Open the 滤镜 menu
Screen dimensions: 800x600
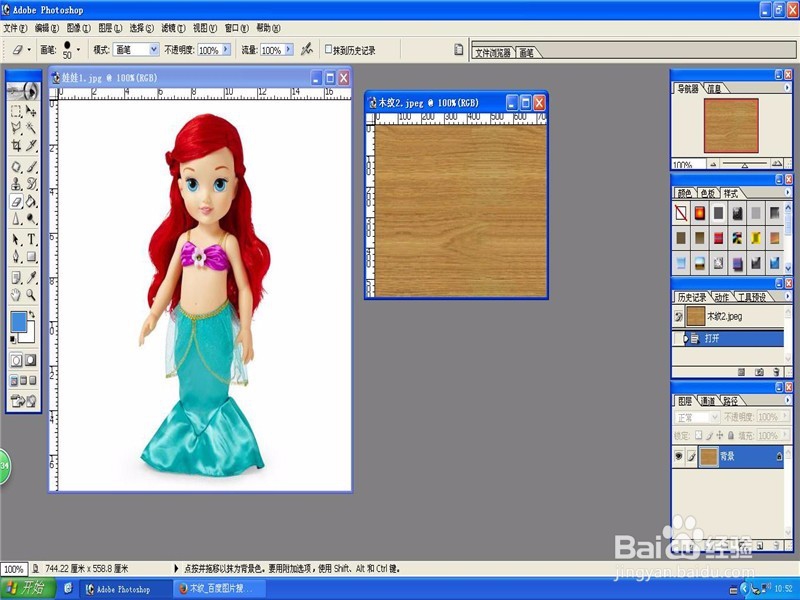(173, 28)
